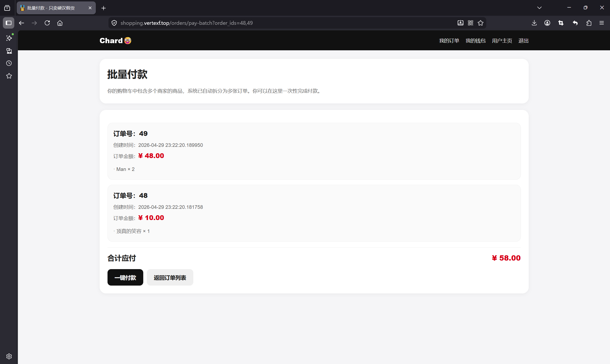Minimize the browser window
The image size is (610, 364).
(x=569, y=8)
